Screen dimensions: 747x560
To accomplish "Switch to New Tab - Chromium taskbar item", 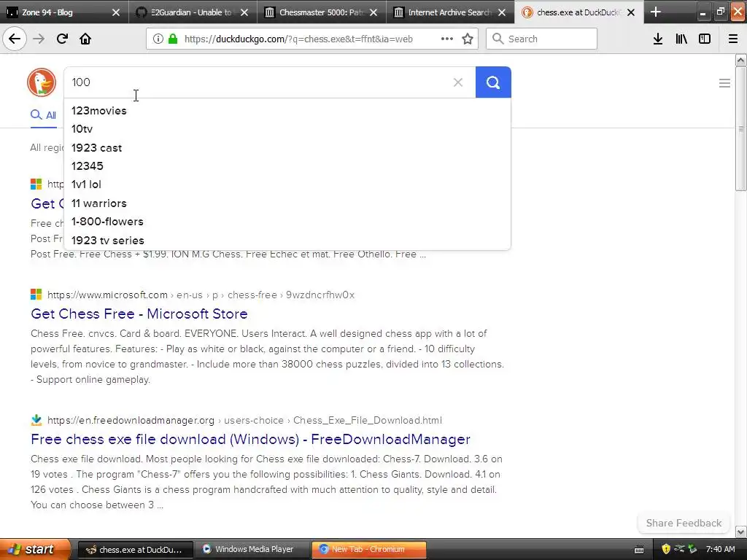I will (369, 549).
